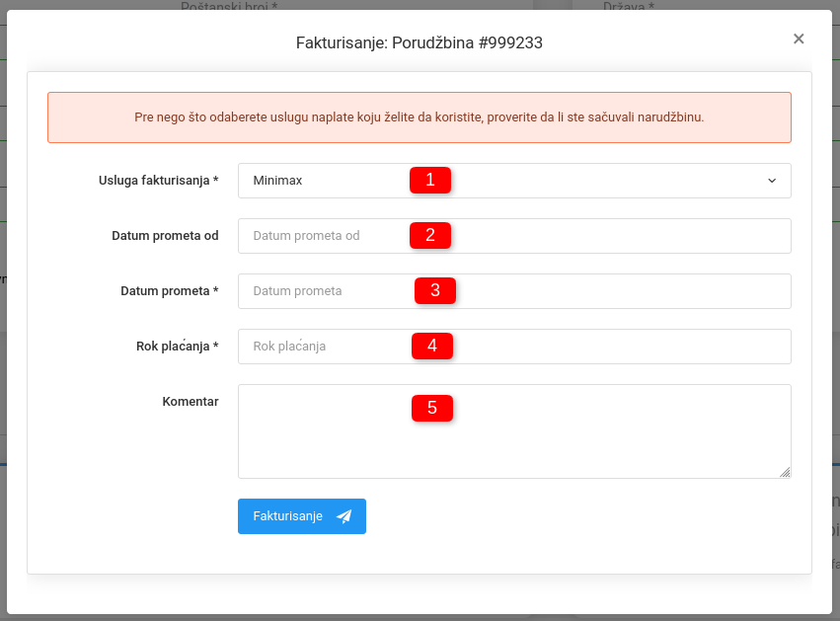
Task: Click the Rok plaćanja field label
Action: tap(178, 347)
